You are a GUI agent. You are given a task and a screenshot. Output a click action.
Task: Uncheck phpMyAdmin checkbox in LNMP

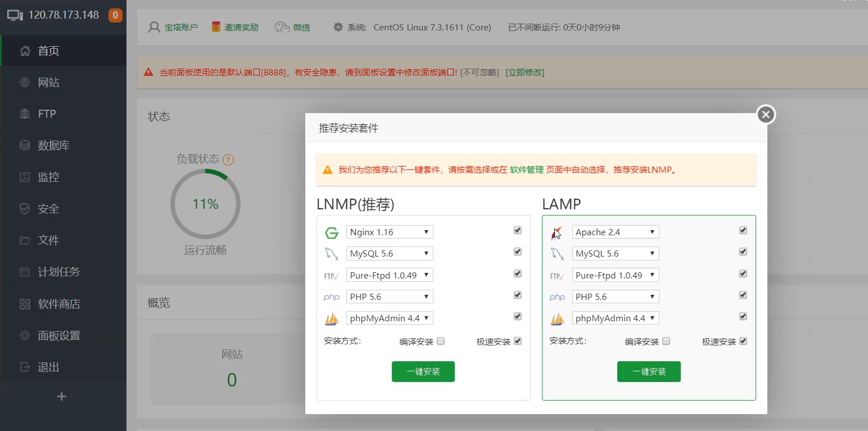pyautogui.click(x=518, y=316)
